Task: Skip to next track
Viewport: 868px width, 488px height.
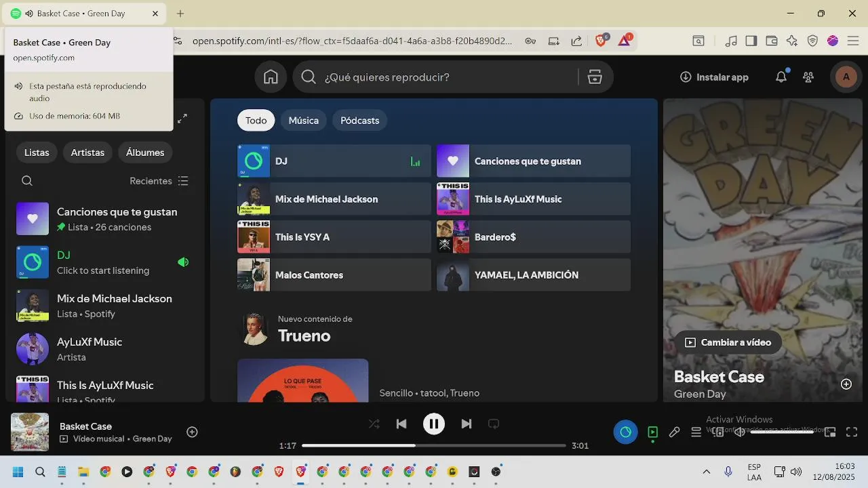Action: (x=467, y=424)
